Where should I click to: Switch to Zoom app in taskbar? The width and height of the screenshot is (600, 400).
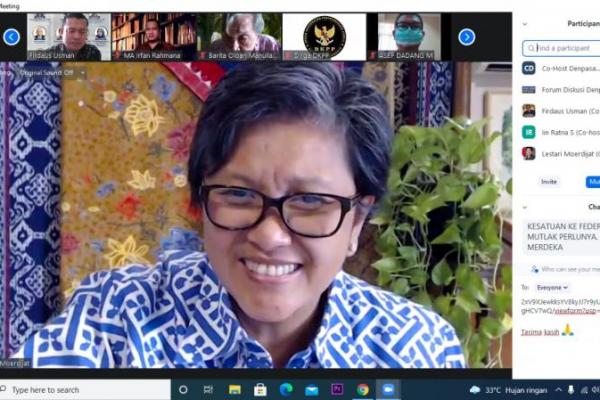tap(388, 390)
